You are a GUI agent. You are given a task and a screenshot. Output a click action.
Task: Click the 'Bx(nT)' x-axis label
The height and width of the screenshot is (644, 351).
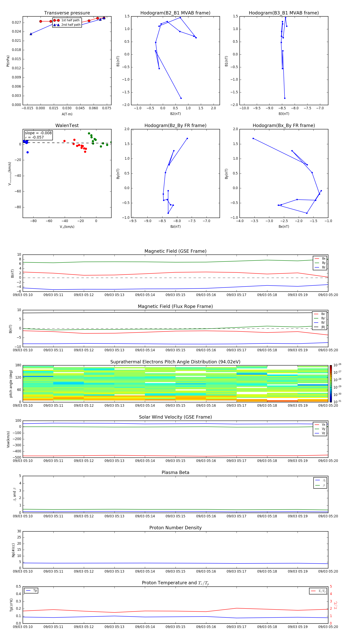[284, 227]
